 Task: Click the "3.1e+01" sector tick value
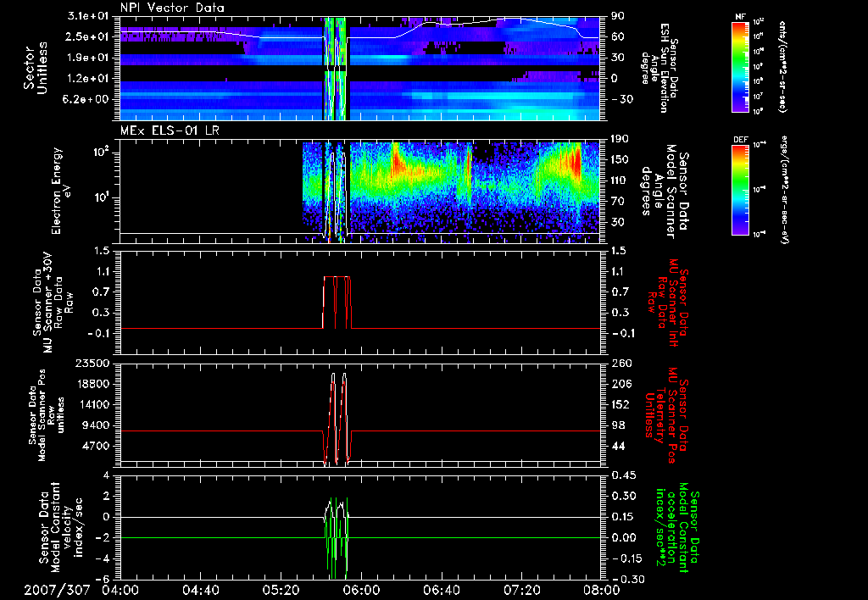pos(87,17)
